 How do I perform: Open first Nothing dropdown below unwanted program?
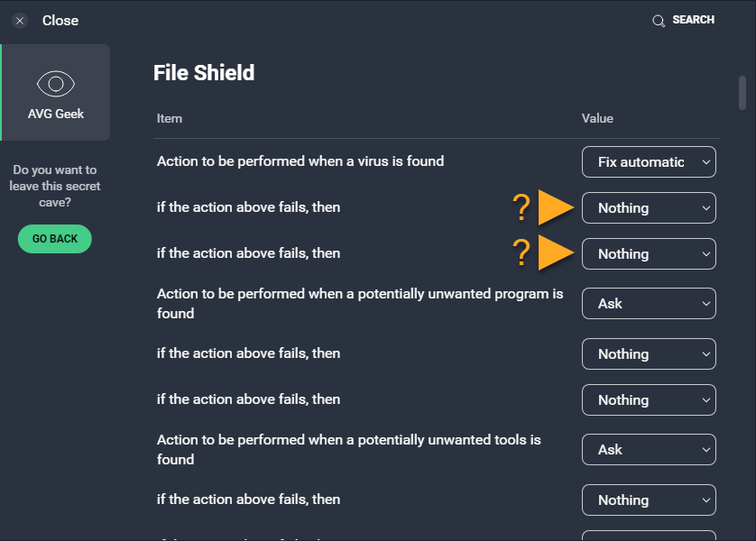(x=649, y=354)
